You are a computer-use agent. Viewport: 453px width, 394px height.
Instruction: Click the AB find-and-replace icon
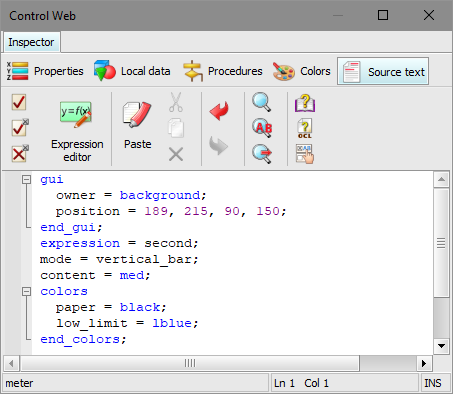click(262, 128)
